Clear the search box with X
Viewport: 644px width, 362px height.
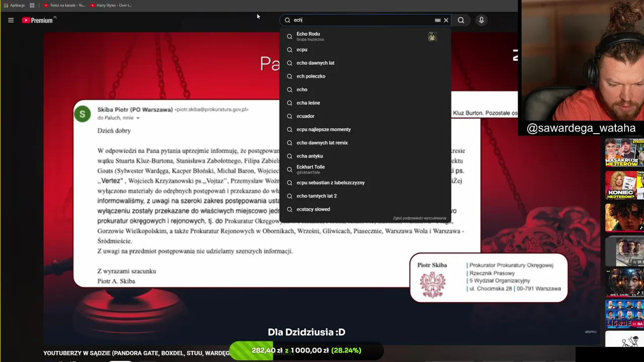[446, 20]
